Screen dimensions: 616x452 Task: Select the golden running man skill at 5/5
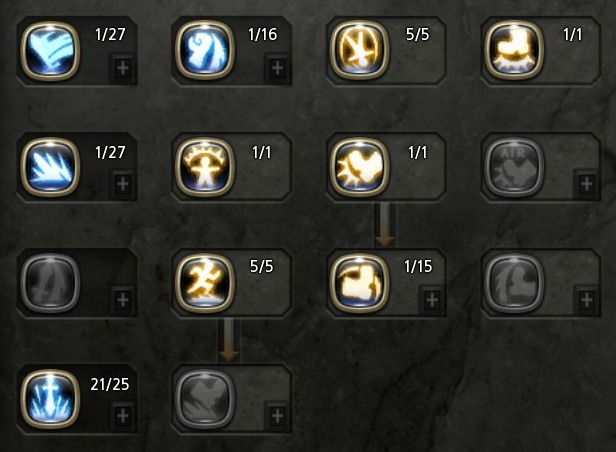point(205,283)
